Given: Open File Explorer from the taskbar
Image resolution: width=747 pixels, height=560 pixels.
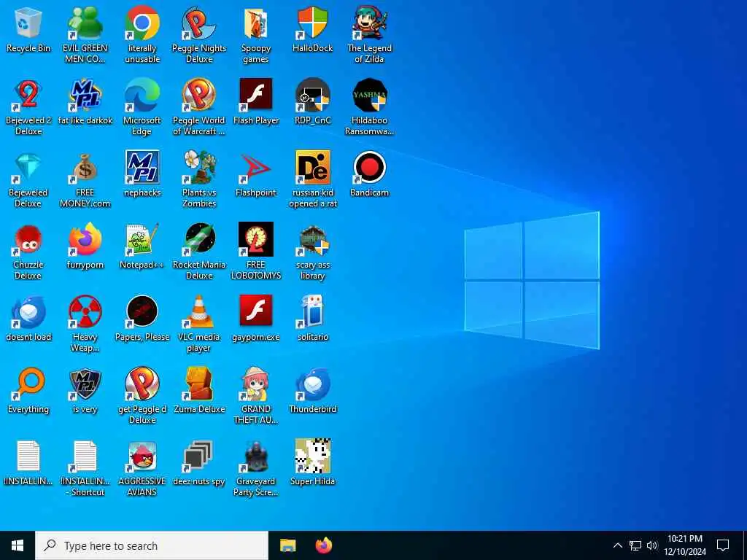Looking at the screenshot, I should pyautogui.click(x=287, y=545).
